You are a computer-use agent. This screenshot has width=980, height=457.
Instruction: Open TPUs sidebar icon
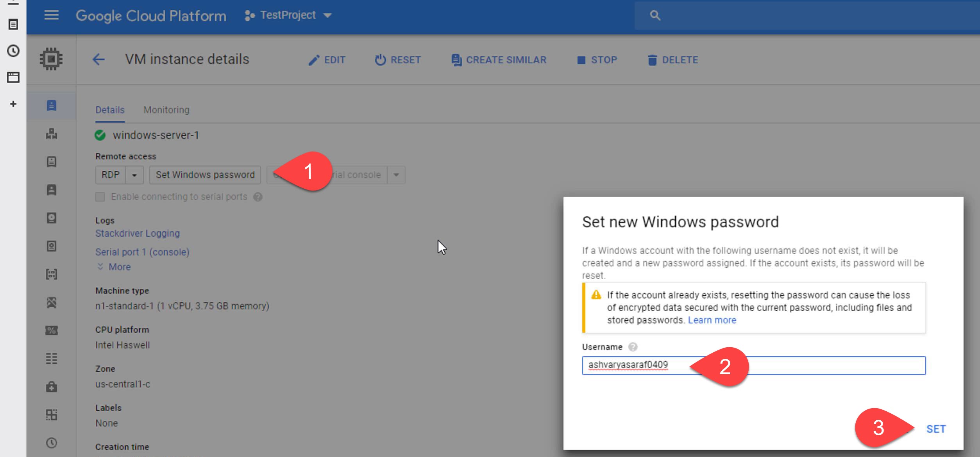(52, 302)
